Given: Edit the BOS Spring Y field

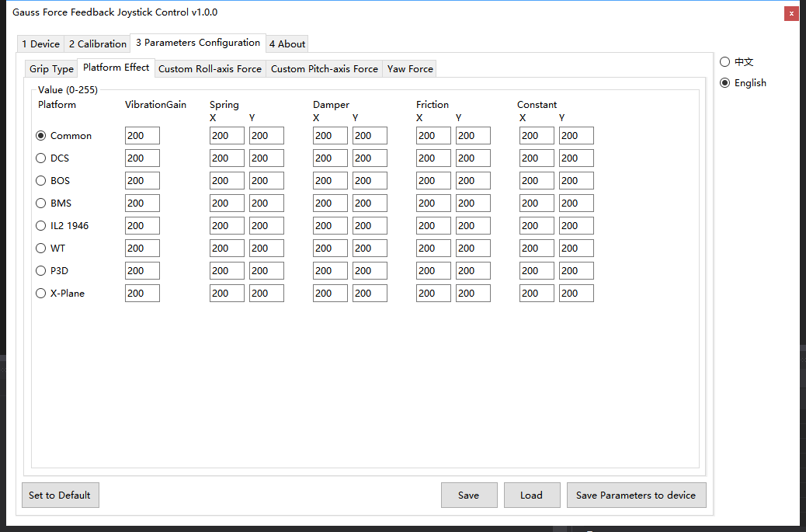Looking at the screenshot, I should (x=266, y=181).
